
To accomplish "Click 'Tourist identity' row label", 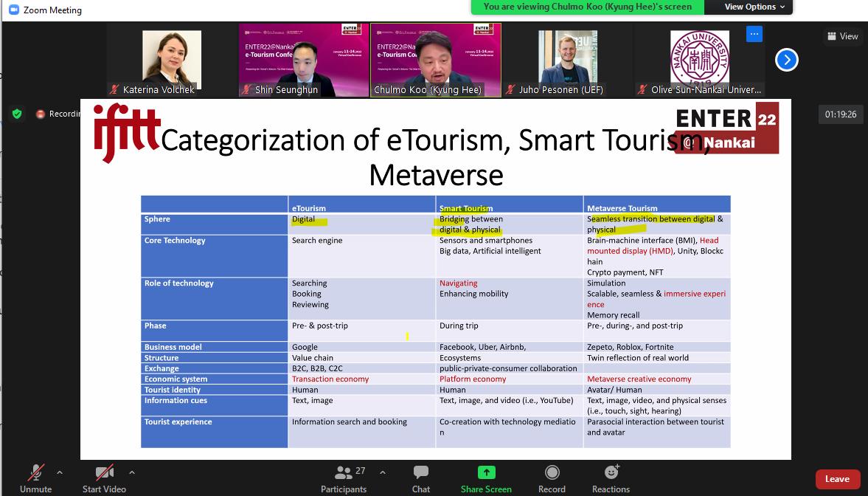I will tap(172, 390).
